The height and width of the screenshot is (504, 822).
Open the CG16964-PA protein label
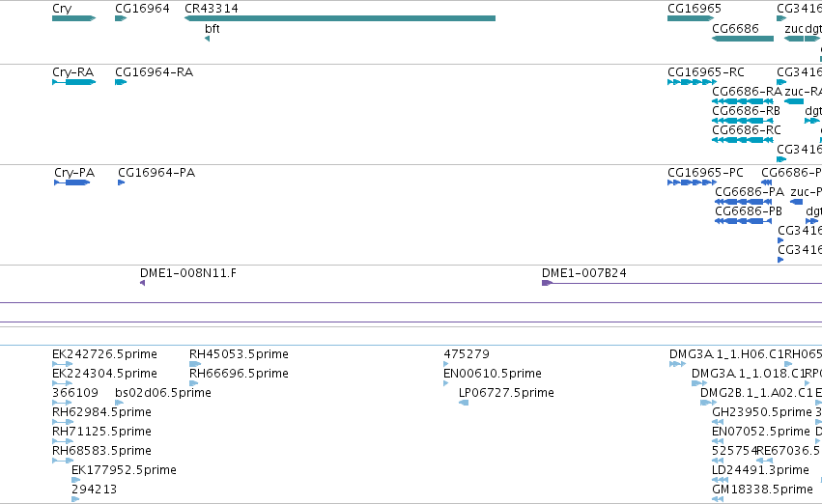click(156, 173)
